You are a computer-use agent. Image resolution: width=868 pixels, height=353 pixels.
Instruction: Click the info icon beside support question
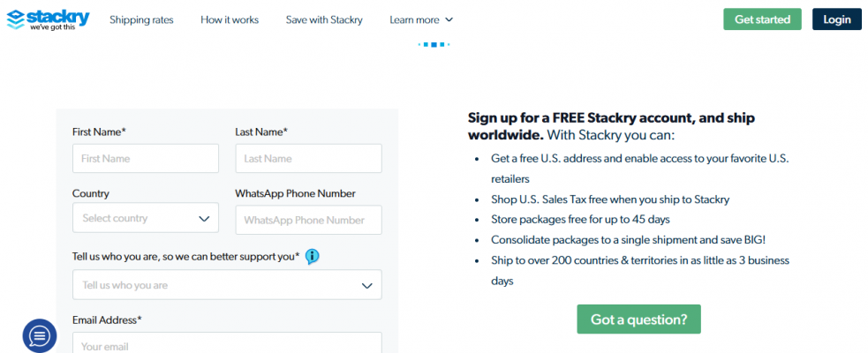(312, 257)
